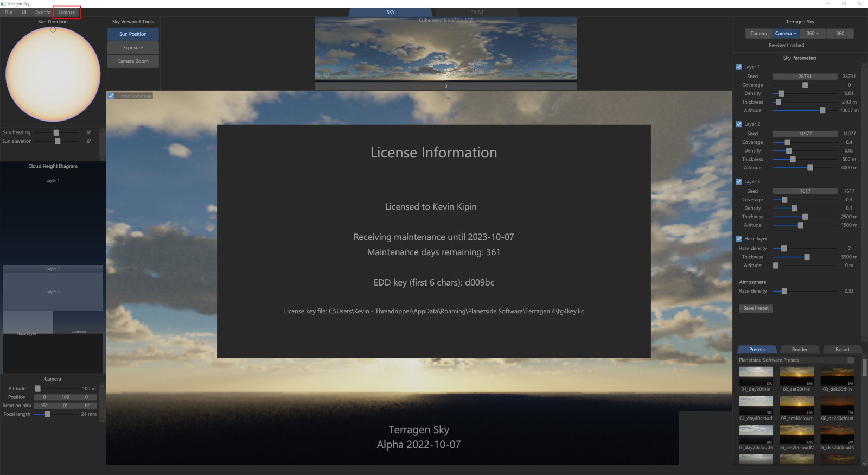This screenshot has width=868, height=475.
Task: Select the Camera preview mode button
Action: [x=758, y=34]
